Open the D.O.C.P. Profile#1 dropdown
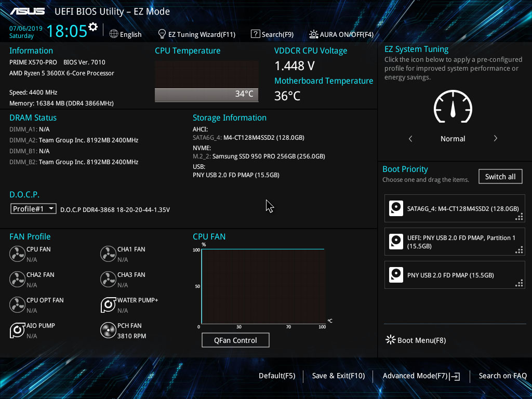Viewport: 532px width, 399px height. 33,209
